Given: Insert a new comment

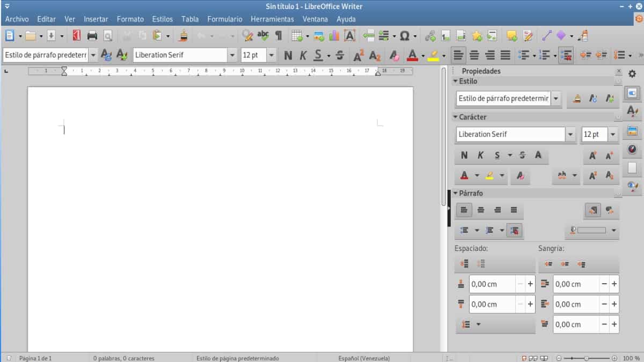Looking at the screenshot, I should (x=511, y=35).
